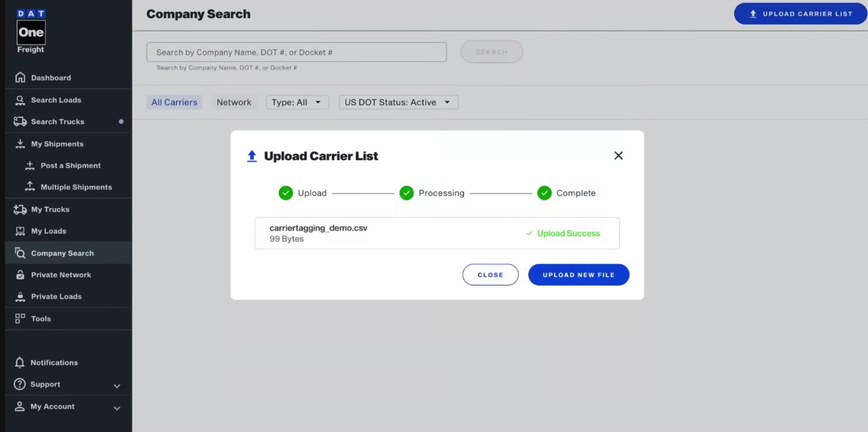This screenshot has height=432, width=868.
Task: Click the Upload New File button
Action: pyautogui.click(x=578, y=275)
